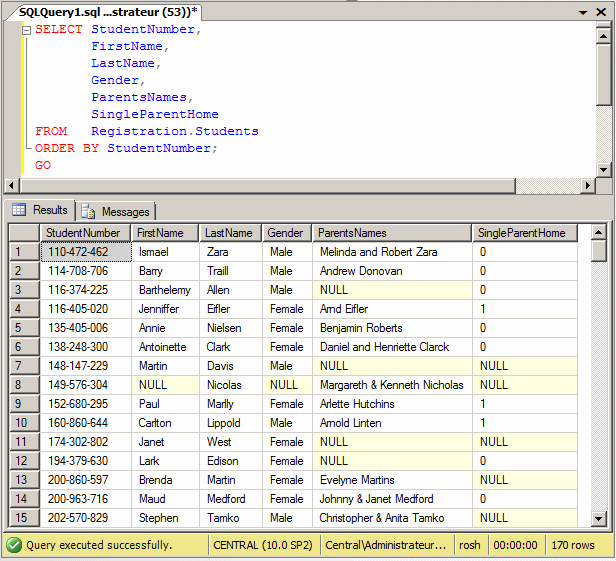Results grid scrollbar down arrow
Screen dimensions: 616x561
[x=598, y=519]
